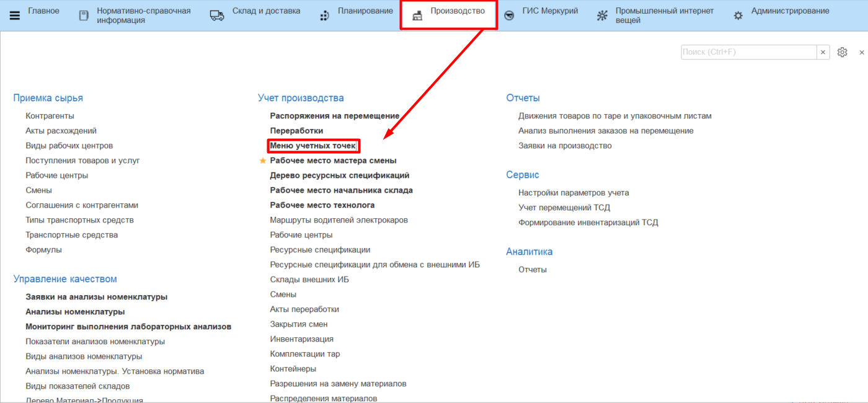
Task: Click the gear icon of Администрирование
Action: tap(738, 15)
